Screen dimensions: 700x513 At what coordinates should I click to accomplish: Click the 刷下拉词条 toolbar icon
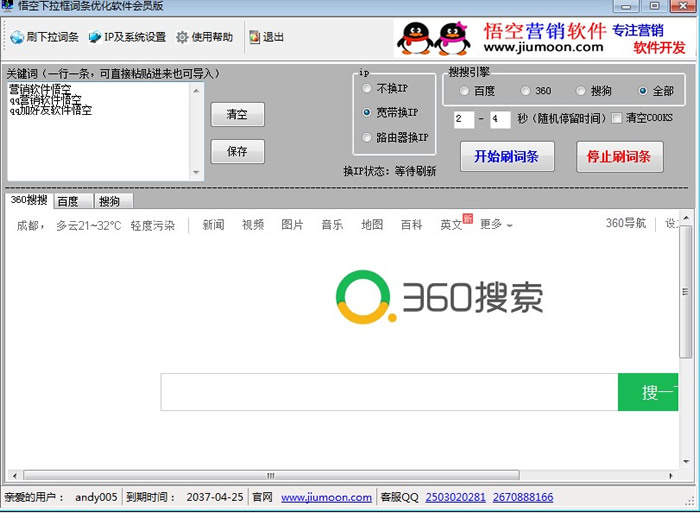pyautogui.click(x=17, y=38)
